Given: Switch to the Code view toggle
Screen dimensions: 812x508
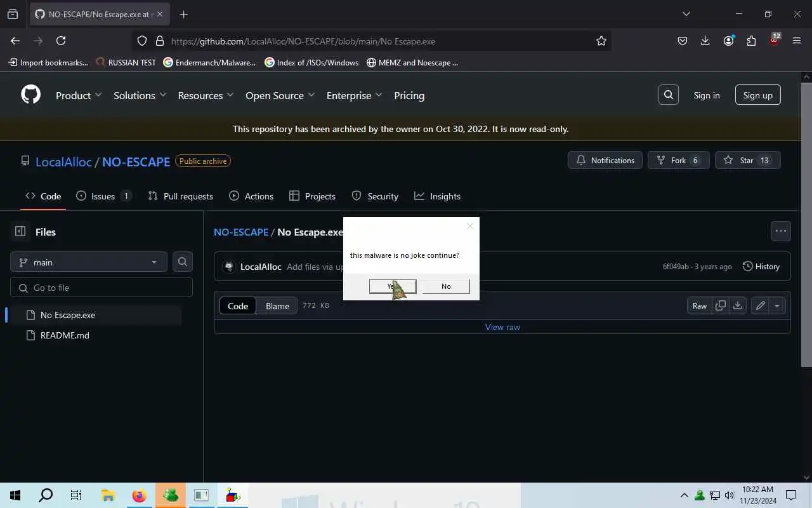Looking at the screenshot, I should pyautogui.click(x=238, y=305).
